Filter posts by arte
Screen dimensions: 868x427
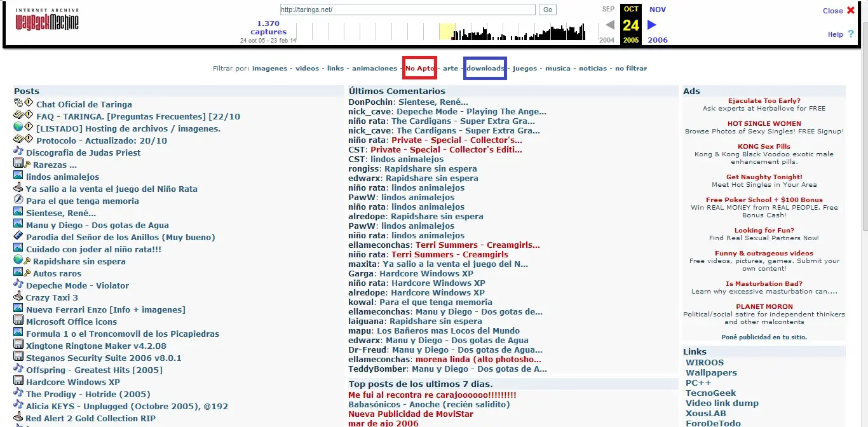coord(451,68)
